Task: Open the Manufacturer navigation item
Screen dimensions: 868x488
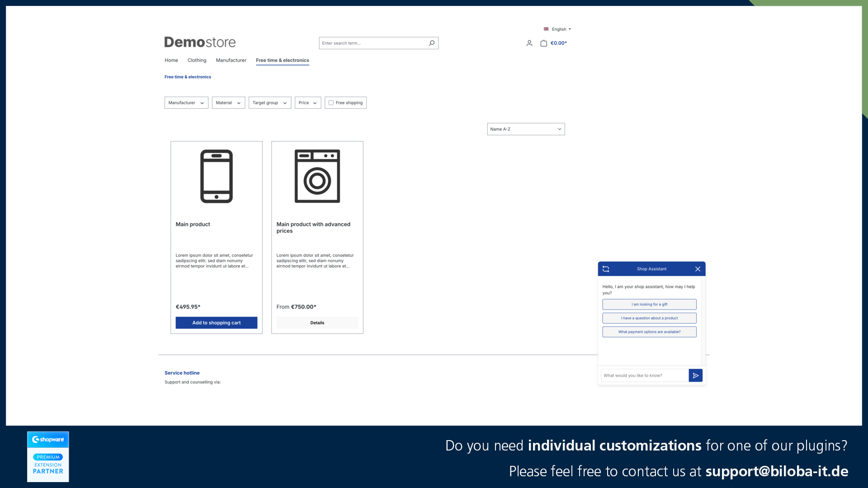Action: [231, 60]
